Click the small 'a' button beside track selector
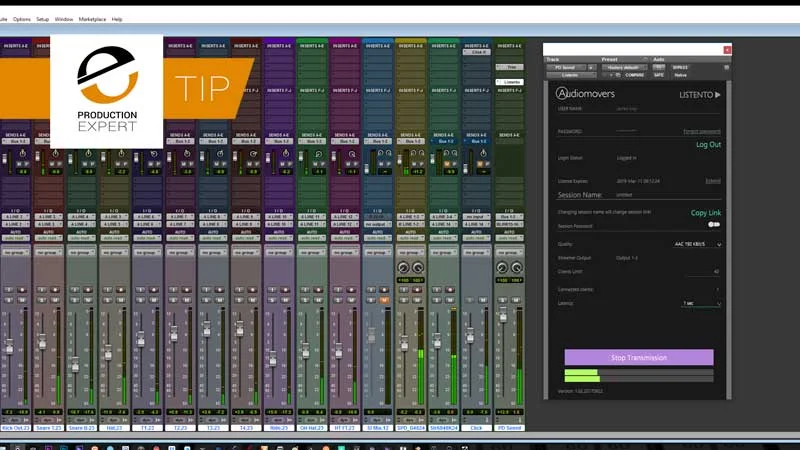 click(591, 67)
